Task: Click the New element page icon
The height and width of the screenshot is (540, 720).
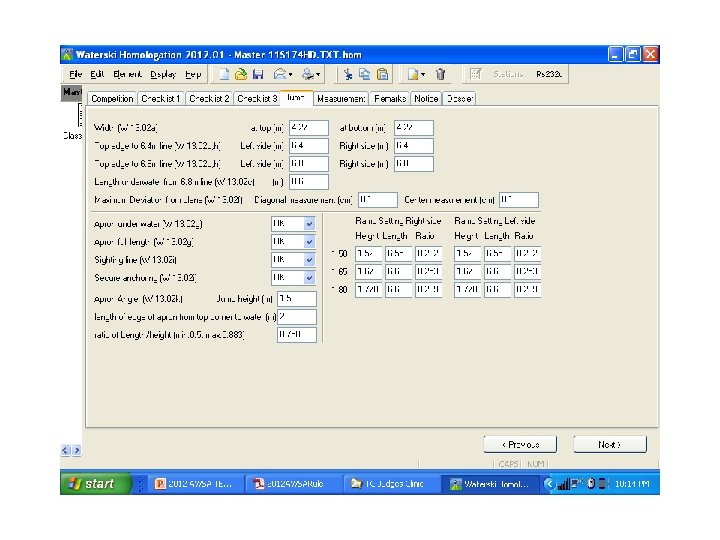Action: [413, 74]
